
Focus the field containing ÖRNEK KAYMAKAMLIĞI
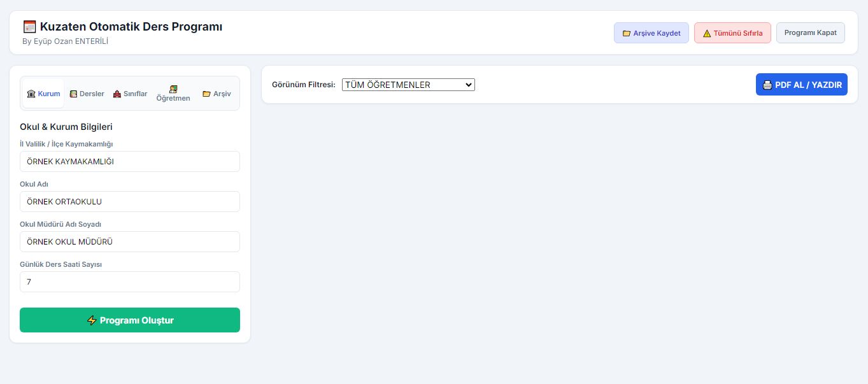[x=130, y=161]
